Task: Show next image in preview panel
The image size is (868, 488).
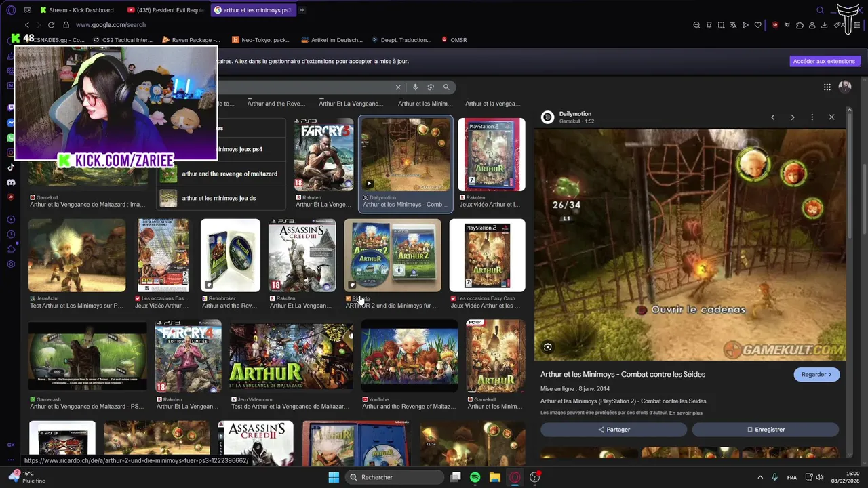Action: point(792,117)
